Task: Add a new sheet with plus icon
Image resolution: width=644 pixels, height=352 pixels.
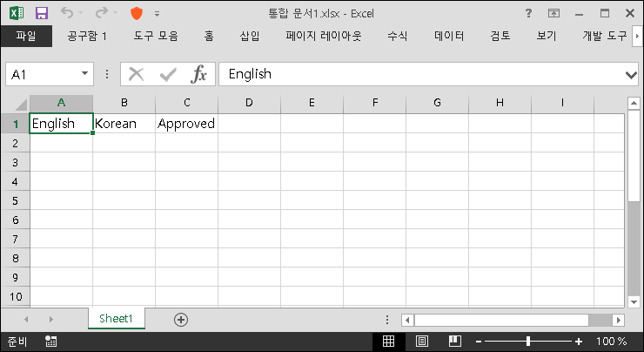Action: (181, 320)
